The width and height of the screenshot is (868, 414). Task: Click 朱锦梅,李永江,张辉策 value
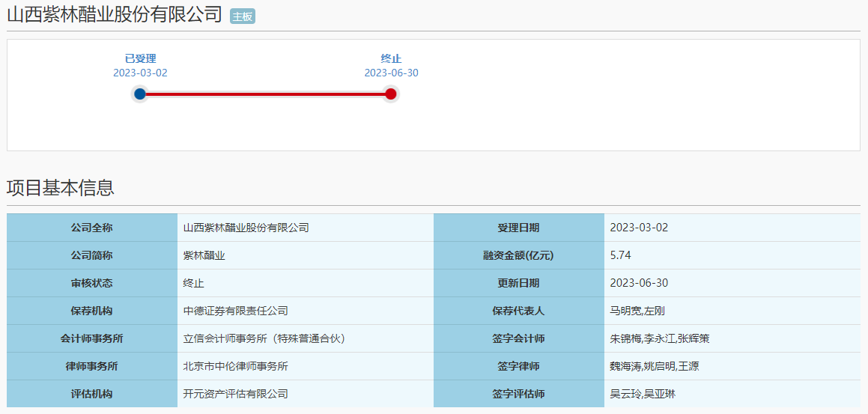pyautogui.click(x=659, y=338)
